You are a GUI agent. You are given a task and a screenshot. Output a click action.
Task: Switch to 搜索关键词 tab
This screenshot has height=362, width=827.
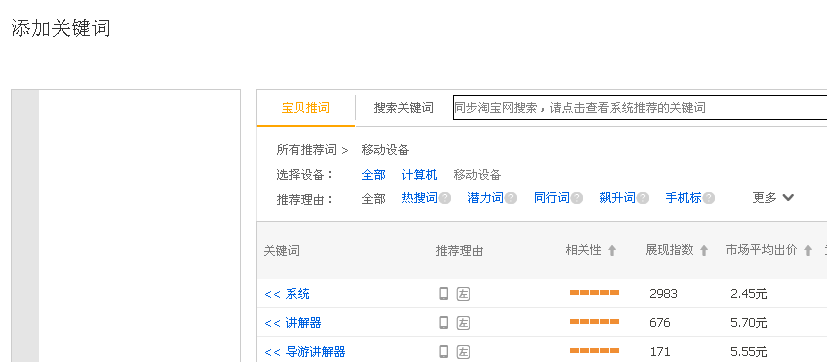[403, 108]
